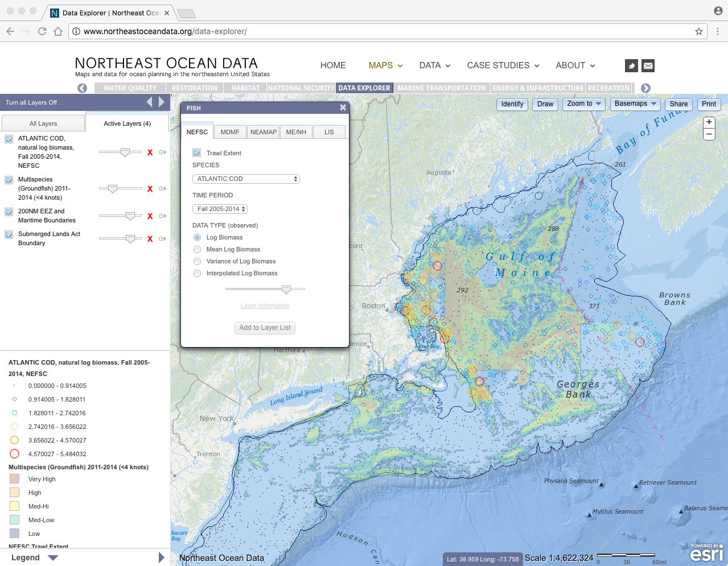Image resolution: width=728 pixels, height=566 pixels.
Task: Expand the MAPS navigation menu
Action: (x=385, y=65)
